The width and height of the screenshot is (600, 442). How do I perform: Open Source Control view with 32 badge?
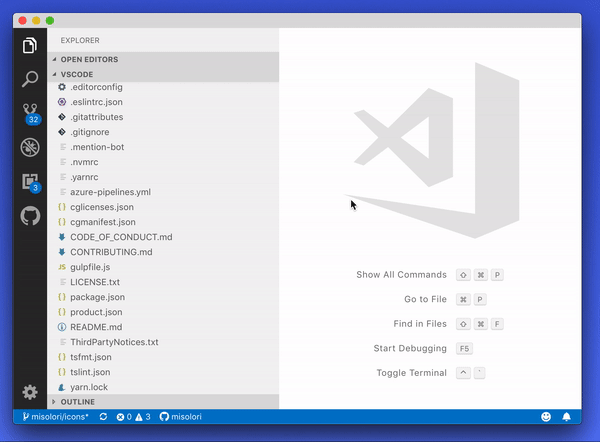[30, 114]
